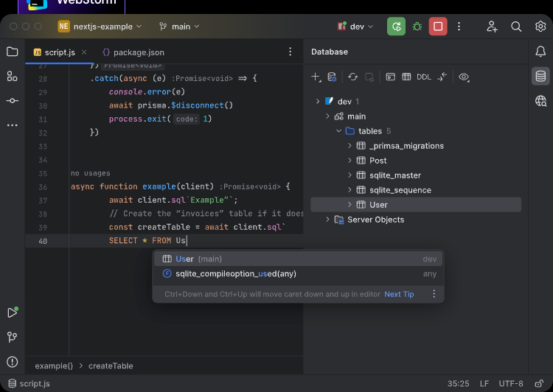Show more tool windows ellipsis
The image size is (553, 392).
click(x=13, y=125)
